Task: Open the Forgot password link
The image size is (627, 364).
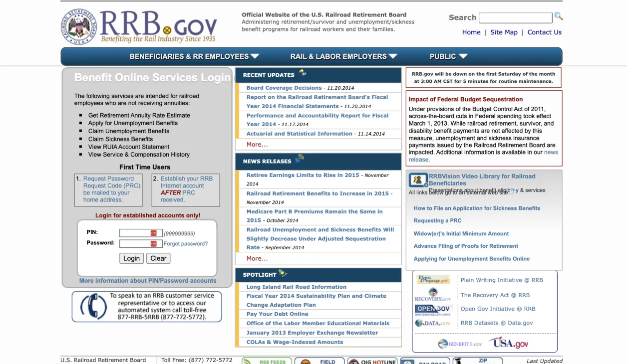Action: point(186,244)
